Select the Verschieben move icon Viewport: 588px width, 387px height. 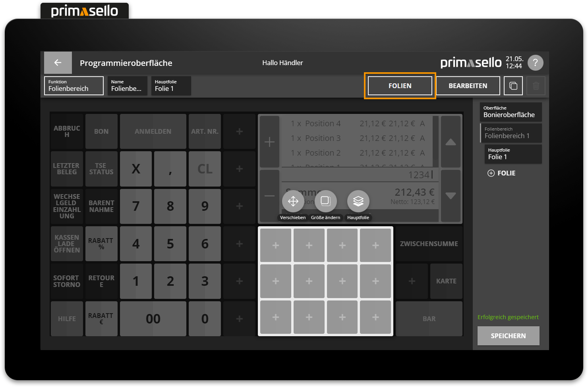click(x=293, y=201)
